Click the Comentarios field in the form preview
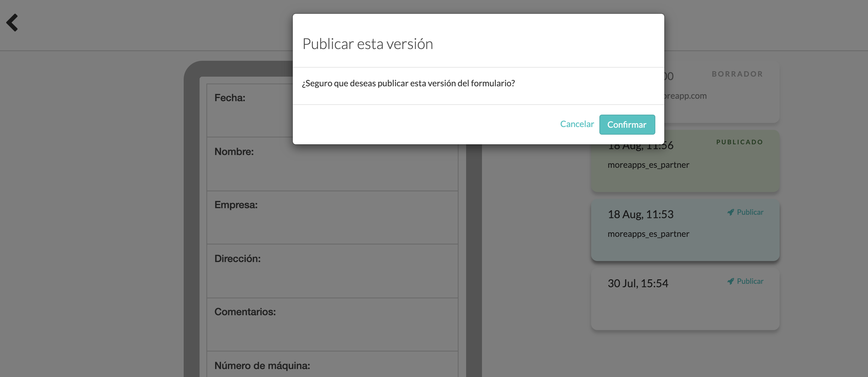Viewport: 868px width, 377px height. pyautogui.click(x=332, y=325)
